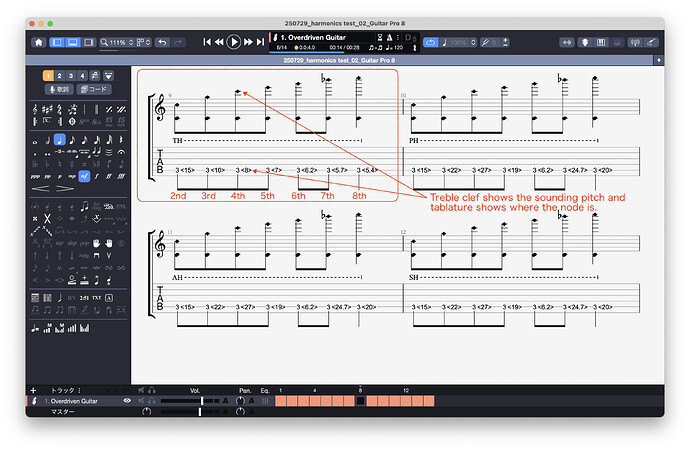Screen dimensions: 690x451
Task: Toggle the left edition palette panel
Action: pyautogui.click(x=57, y=42)
